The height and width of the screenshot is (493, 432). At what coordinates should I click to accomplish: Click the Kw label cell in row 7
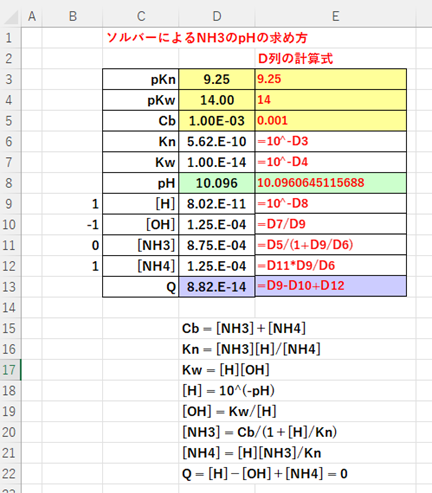coord(141,162)
